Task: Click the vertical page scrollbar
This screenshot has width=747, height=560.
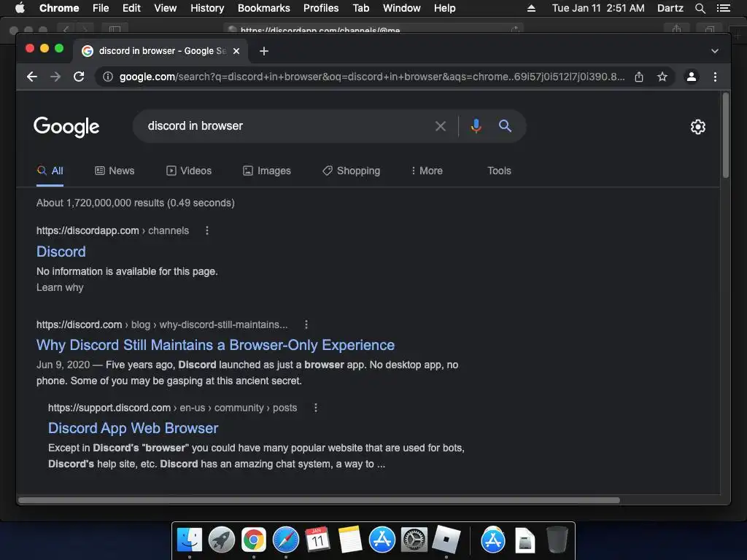Action: point(726,135)
